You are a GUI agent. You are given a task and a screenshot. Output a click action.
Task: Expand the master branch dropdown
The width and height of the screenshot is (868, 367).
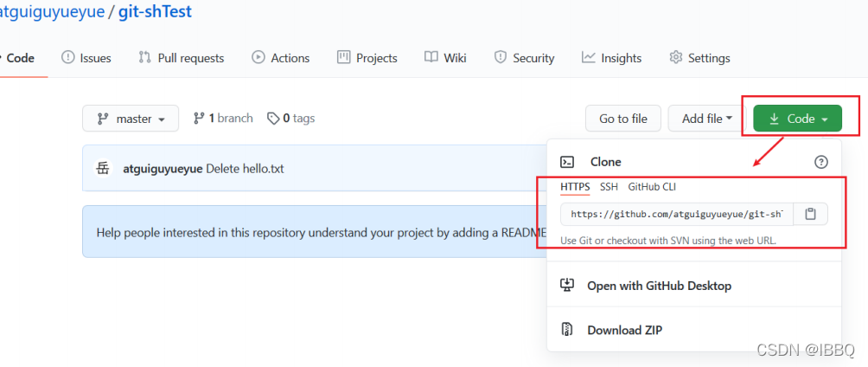[x=131, y=118]
